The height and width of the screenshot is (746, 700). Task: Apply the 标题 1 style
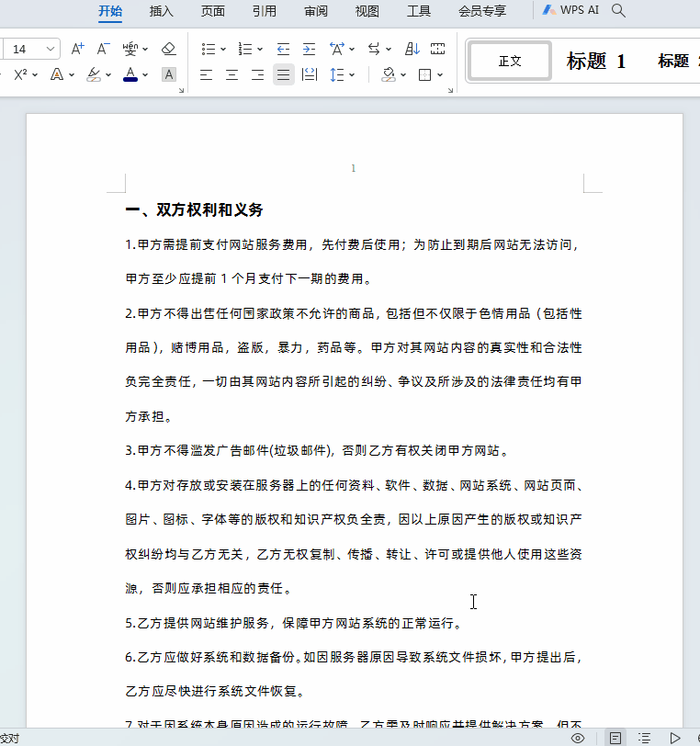pos(596,62)
